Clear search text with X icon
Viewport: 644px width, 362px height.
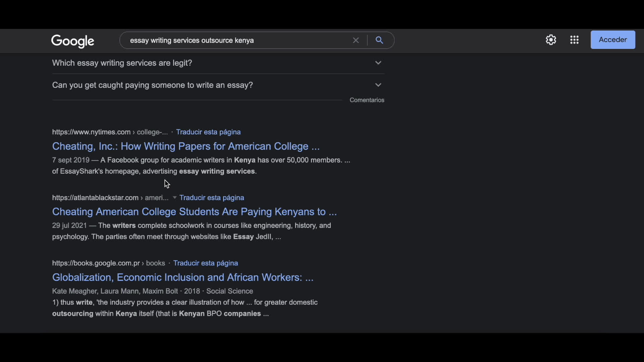click(356, 40)
